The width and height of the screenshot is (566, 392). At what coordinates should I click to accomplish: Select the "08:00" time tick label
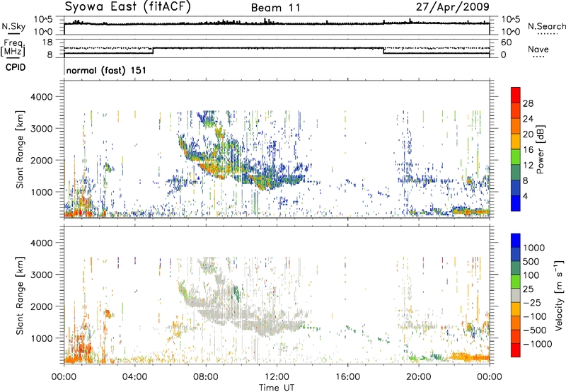[x=205, y=377]
